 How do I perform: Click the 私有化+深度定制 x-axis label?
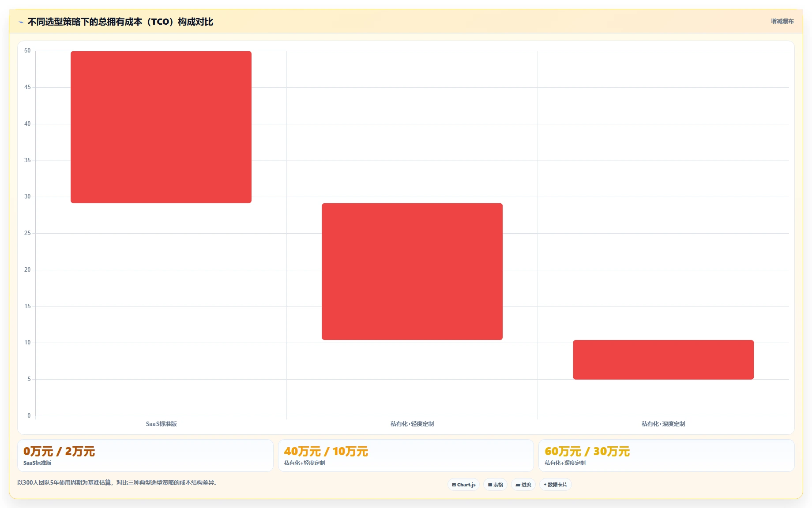[x=663, y=424]
